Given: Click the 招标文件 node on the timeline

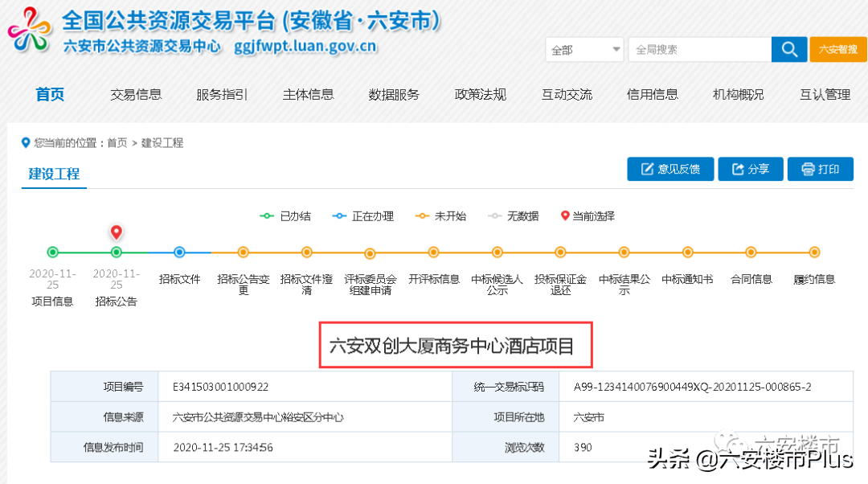Looking at the screenshot, I should click(179, 252).
